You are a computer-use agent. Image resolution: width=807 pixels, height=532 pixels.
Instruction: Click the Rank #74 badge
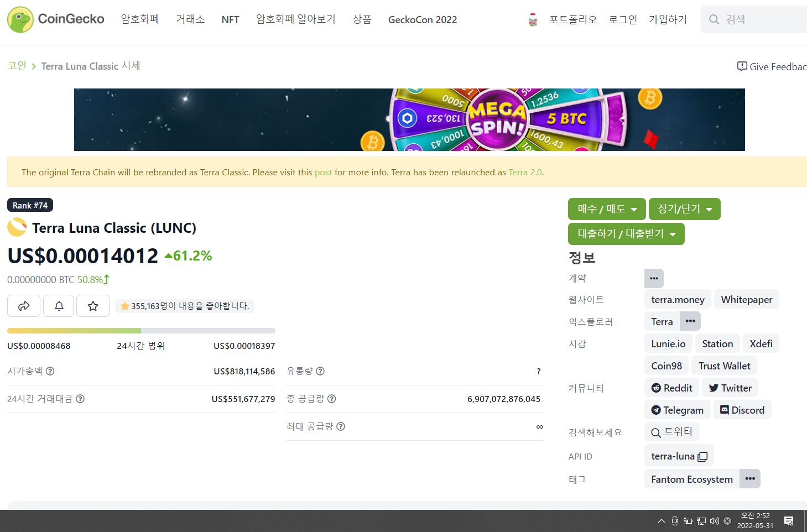coord(30,205)
